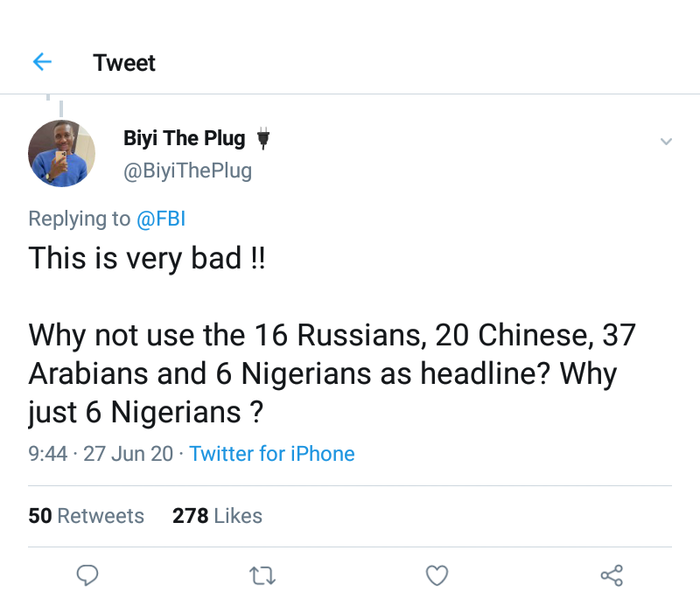Screen dimensions: 700x599
Task: Open the @FBI mention link
Action: tap(161, 219)
